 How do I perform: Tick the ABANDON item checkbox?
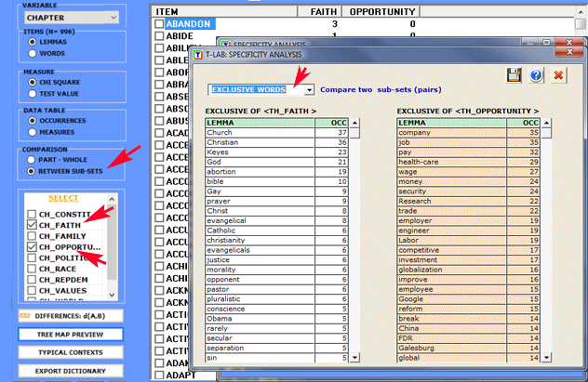159,24
